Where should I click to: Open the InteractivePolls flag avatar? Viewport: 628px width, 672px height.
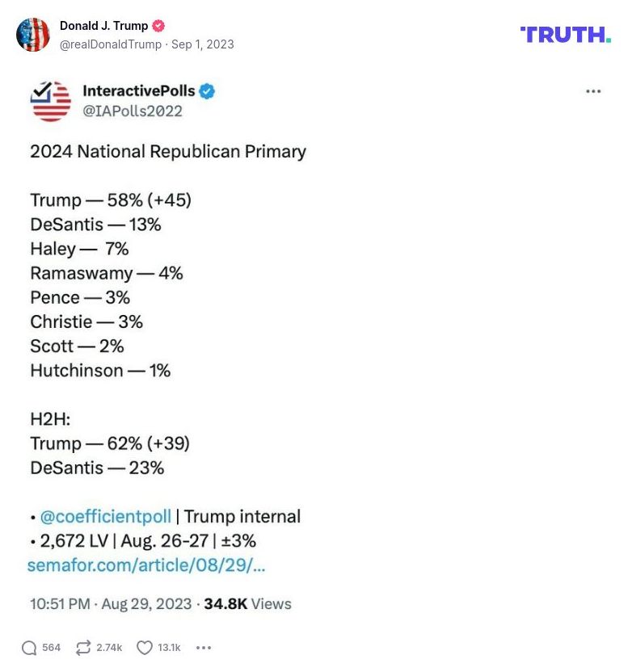coord(50,101)
